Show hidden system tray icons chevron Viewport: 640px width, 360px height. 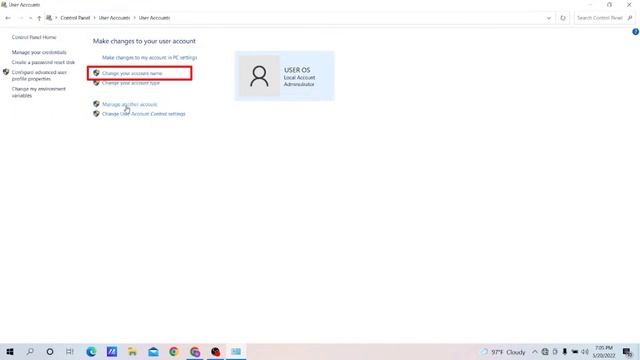(x=535, y=352)
